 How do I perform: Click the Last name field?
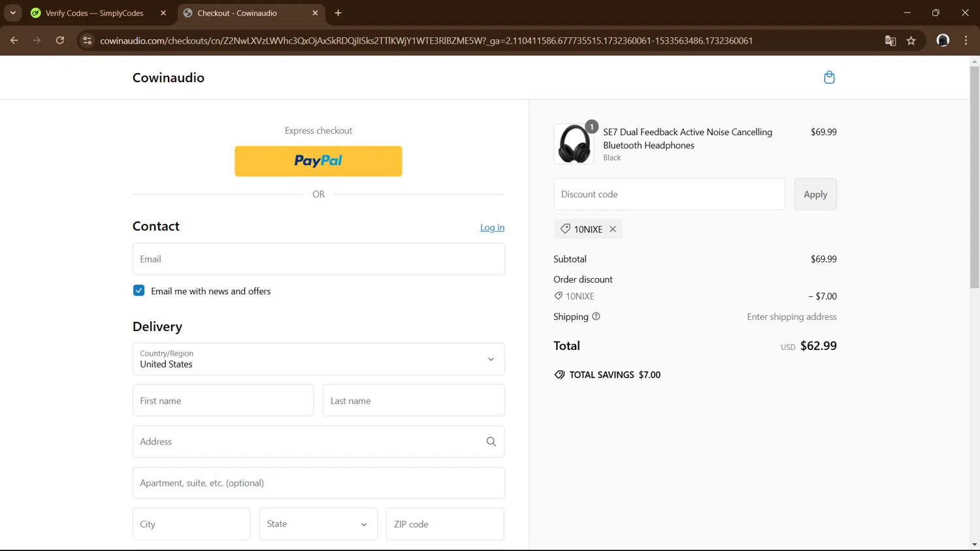[414, 401]
